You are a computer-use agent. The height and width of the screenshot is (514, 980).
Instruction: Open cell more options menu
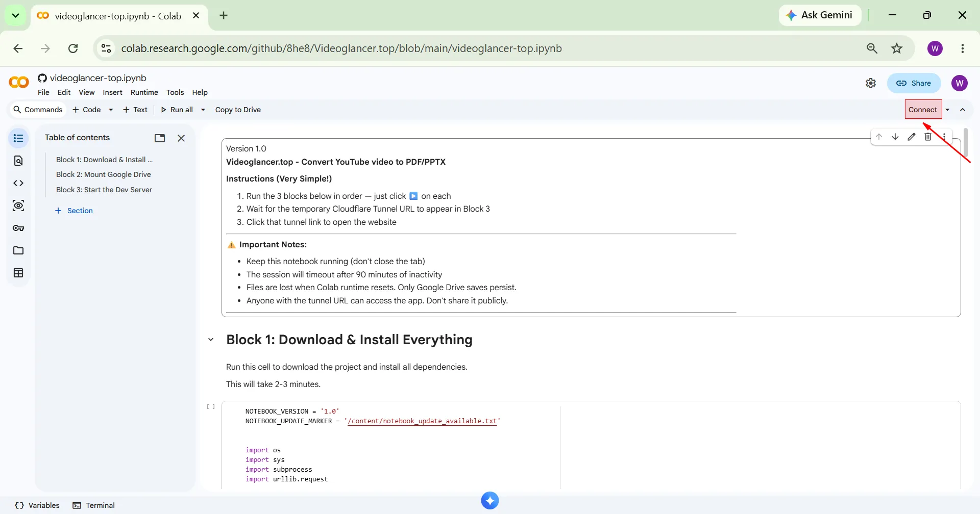click(944, 137)
